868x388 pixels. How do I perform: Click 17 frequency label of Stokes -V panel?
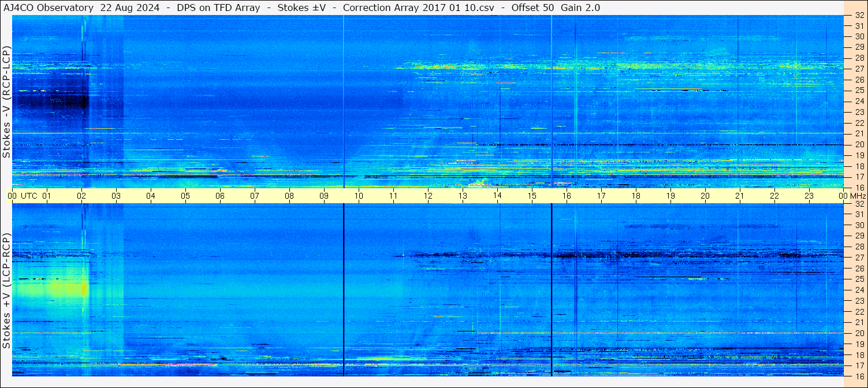(859, 177)
